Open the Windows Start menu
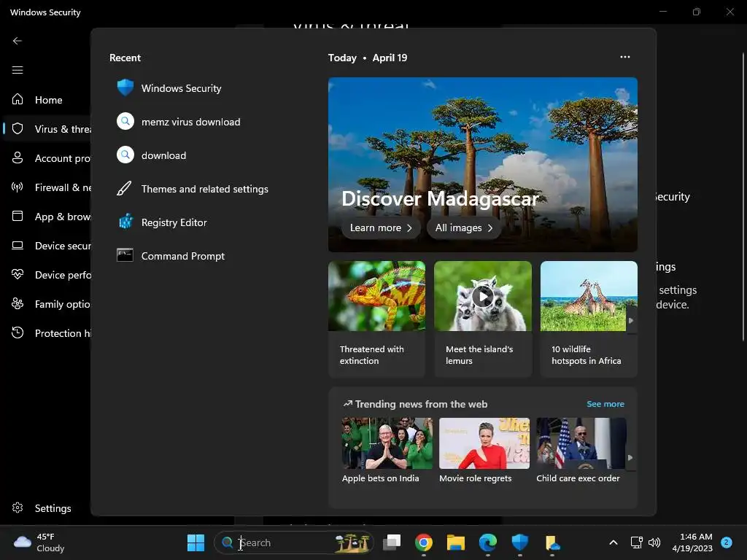 [196, 542]
